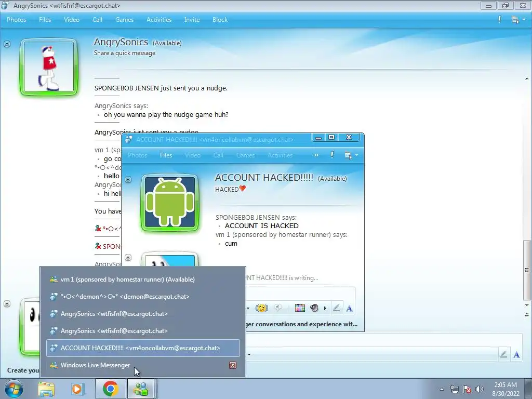Select ACCOUNT HACKED!!!!! entry in taskbar list

point(143,348)
